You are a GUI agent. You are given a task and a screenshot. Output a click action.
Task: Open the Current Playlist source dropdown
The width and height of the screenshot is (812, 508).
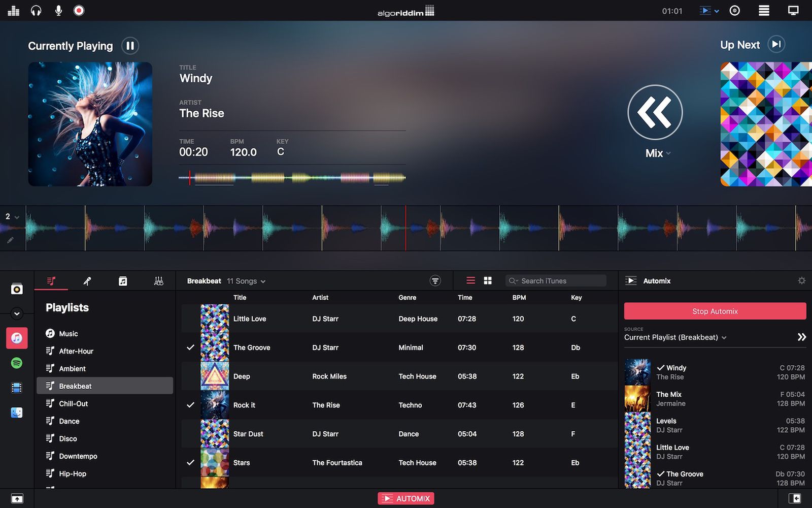(675, 337)
